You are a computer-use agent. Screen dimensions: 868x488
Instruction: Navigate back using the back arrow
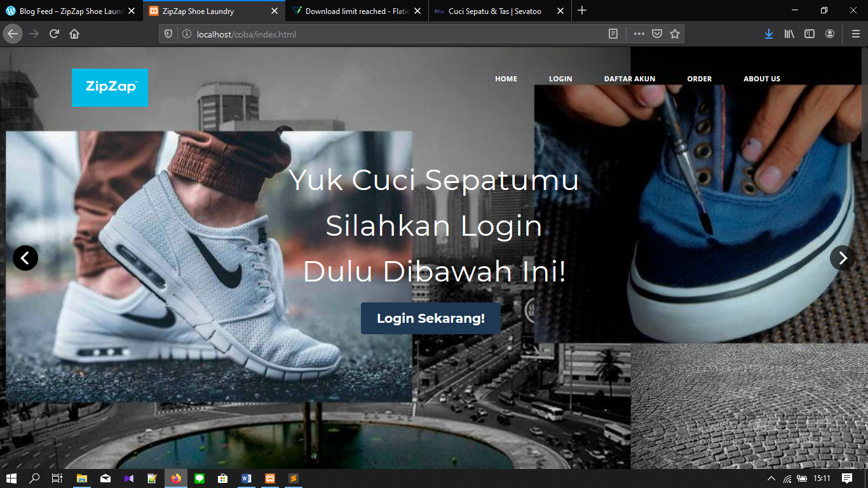[11, 34]
